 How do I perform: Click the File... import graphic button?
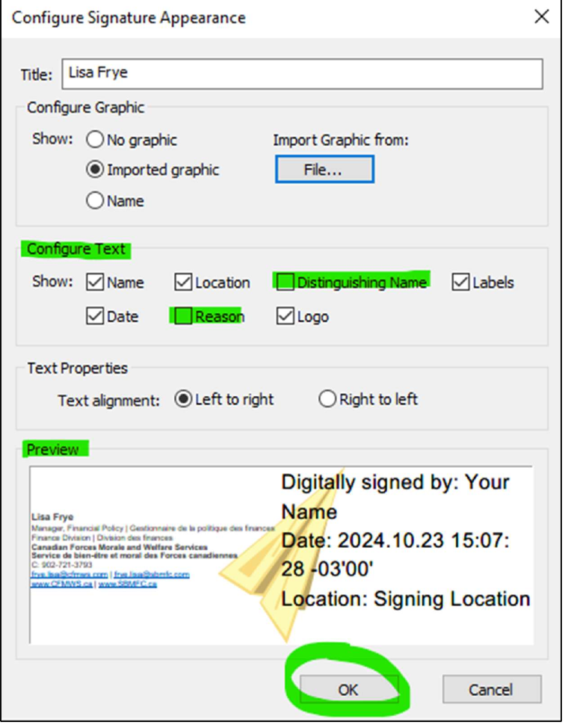324,170
